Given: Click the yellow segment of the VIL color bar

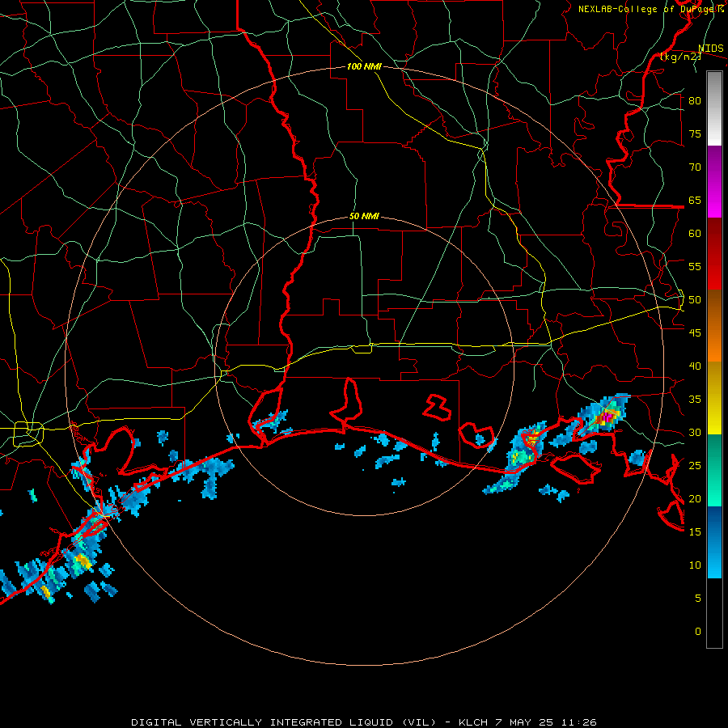Looking at the screenshot, I should point(714,398).
